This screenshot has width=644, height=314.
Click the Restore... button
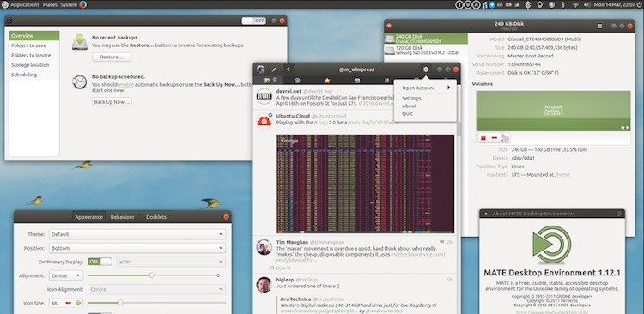click(x=112, y=57)
